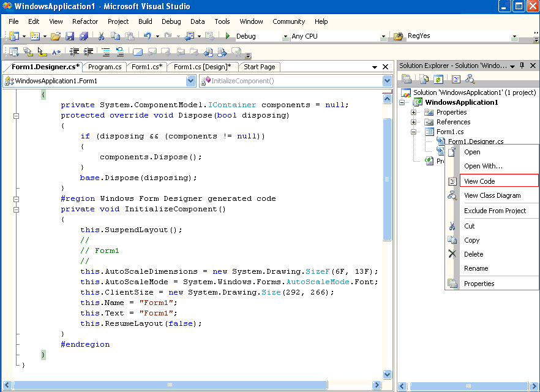
Task: Collapse the WindowsApplication1 project node
Action: coord(402,102)
